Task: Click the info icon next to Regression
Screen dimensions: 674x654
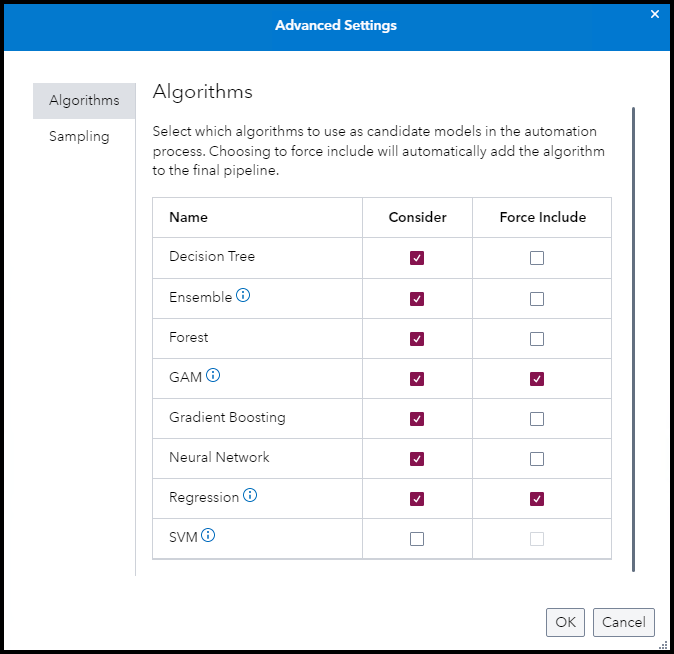Action: [250, 496]
